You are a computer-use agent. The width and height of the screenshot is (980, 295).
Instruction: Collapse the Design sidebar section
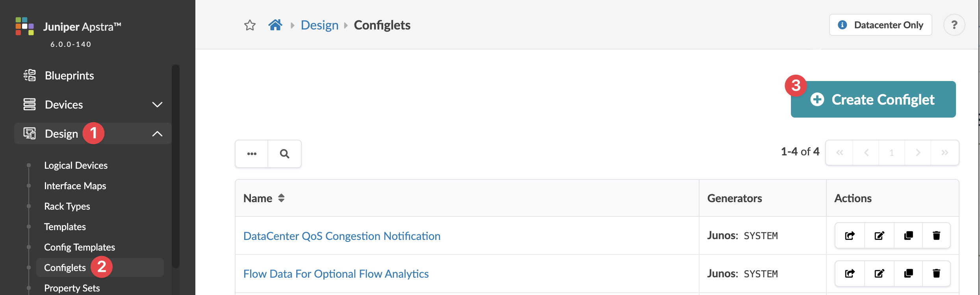click(157, 134)
